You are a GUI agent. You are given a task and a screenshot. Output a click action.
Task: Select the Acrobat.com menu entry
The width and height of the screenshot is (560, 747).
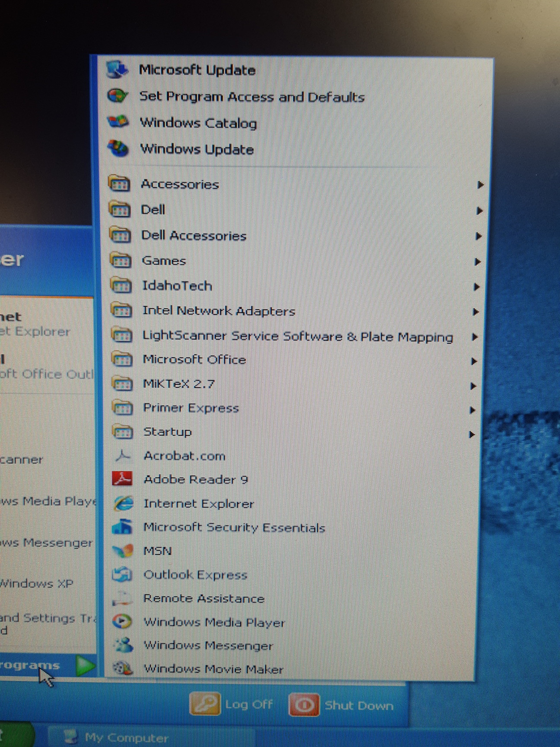[x=185, y=456]
